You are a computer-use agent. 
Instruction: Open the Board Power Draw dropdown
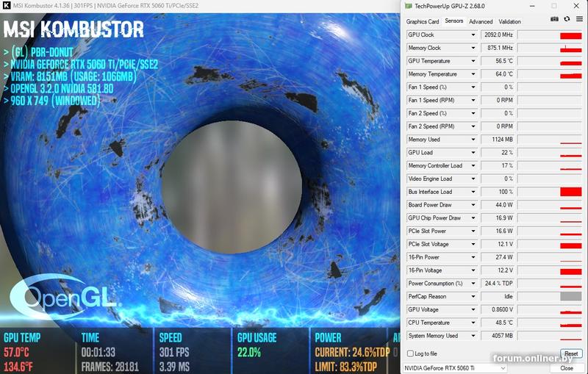[473, 205]
